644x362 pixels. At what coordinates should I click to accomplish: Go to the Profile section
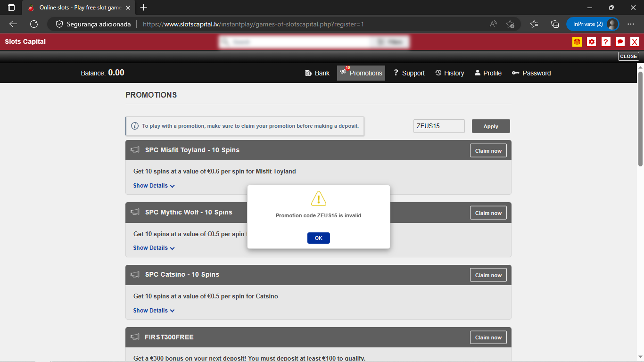487,73
